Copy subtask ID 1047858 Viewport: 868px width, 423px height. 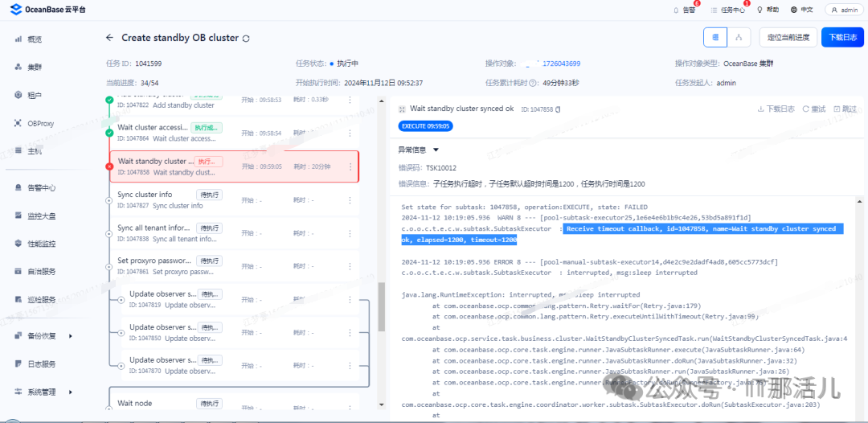click(x=558, y=109)
